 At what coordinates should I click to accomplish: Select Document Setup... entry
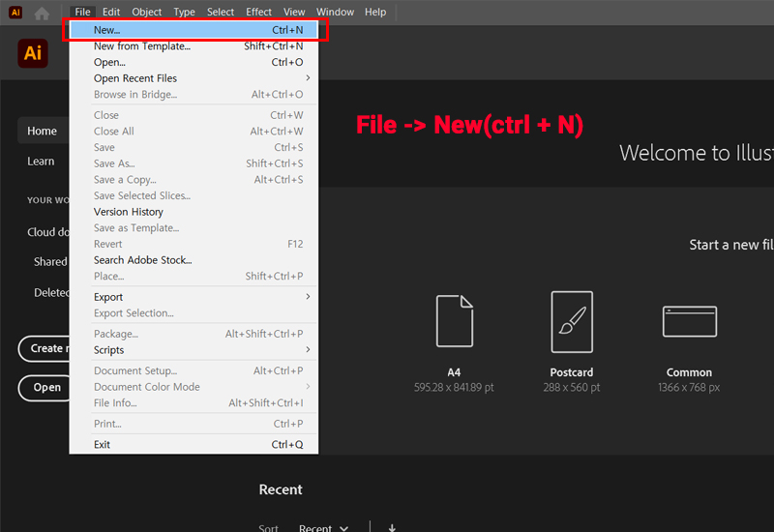coord(194,370)
